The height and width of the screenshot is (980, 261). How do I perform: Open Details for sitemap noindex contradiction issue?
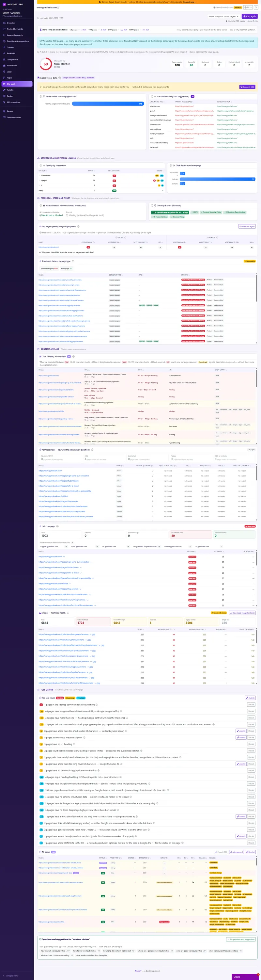(251, 705)
